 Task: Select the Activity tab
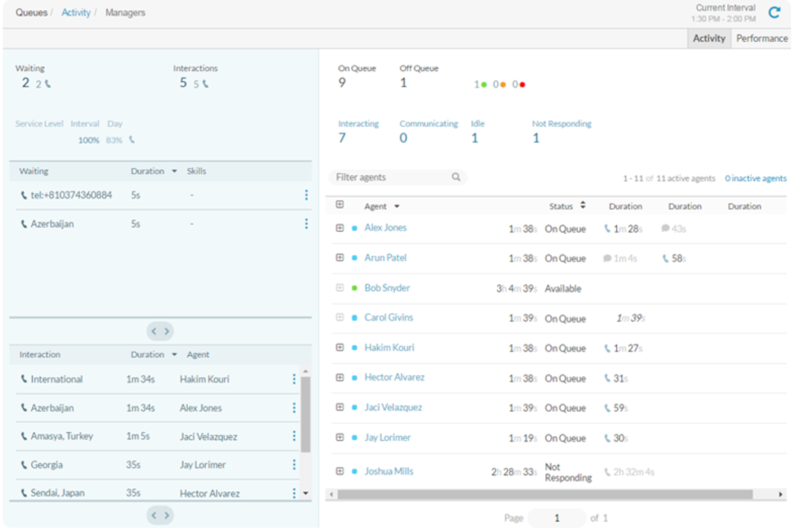(x=708, y=38)
